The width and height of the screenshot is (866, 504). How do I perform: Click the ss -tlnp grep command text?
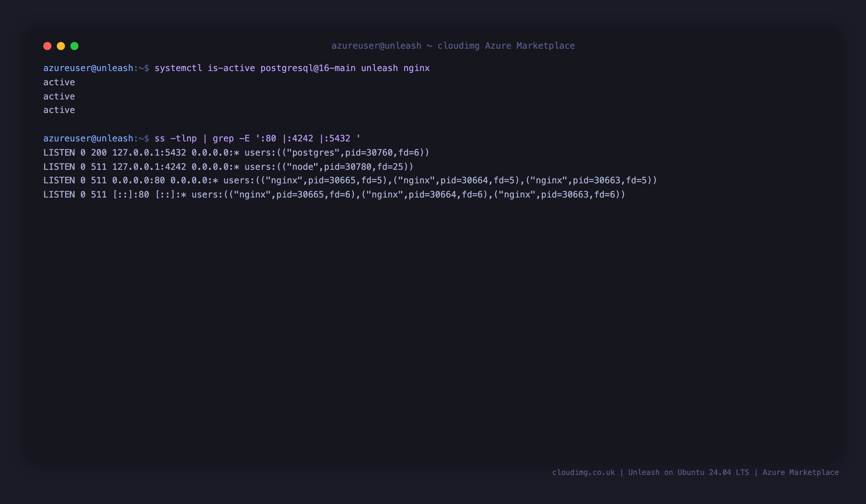[257, 138]
